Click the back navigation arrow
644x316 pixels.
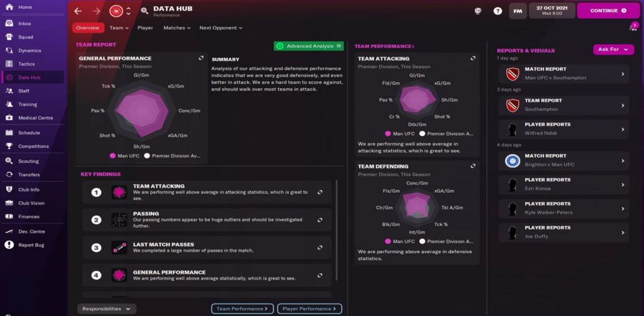click(78, 11)
